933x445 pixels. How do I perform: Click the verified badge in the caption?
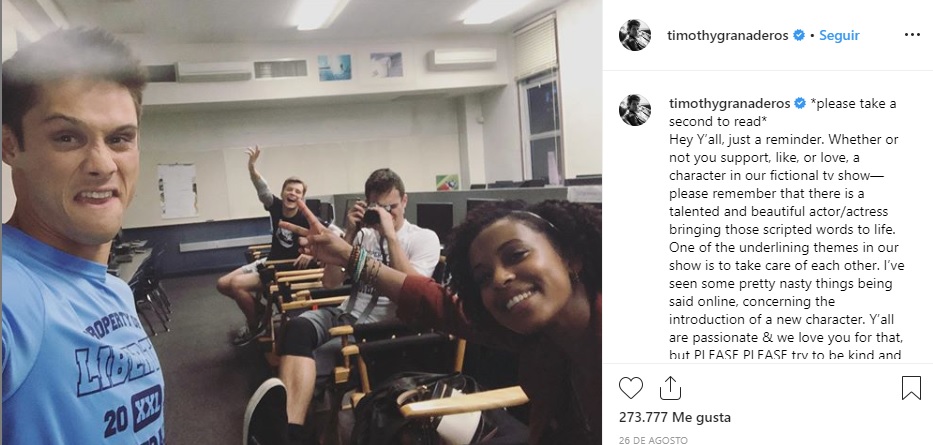800,104
